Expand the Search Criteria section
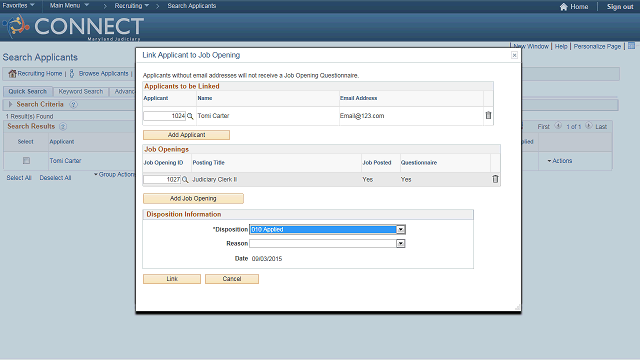The height and width of the screenshot is (360, 640). [11, 104]
